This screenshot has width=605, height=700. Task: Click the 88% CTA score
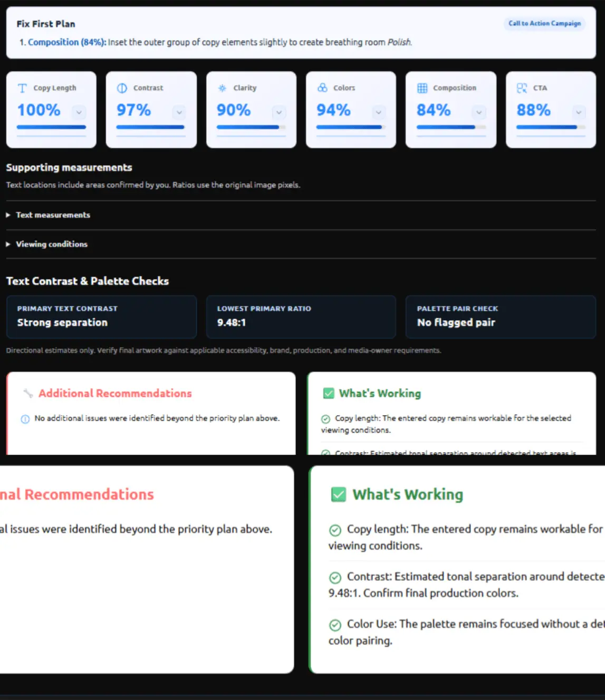[x=533, y=110]
